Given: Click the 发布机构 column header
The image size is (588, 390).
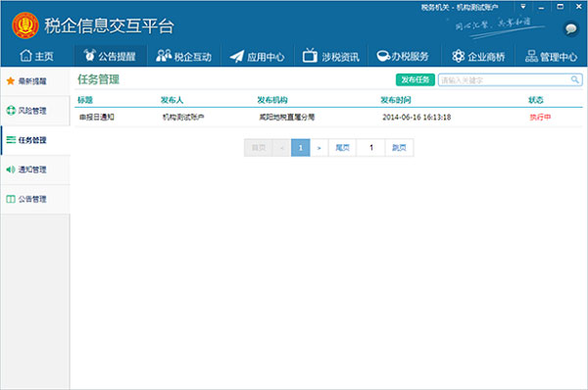Looking at the screenshot, I should 272,100.
